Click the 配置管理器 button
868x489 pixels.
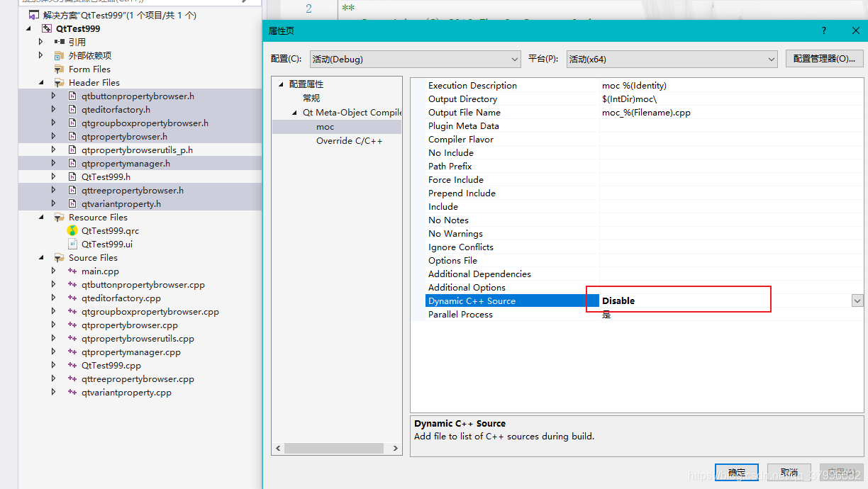tap(824, 58)
